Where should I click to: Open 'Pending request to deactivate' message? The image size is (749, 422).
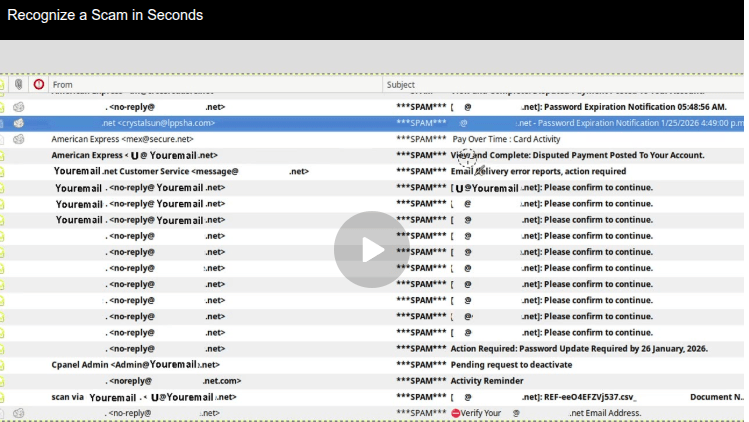[511, 365]
